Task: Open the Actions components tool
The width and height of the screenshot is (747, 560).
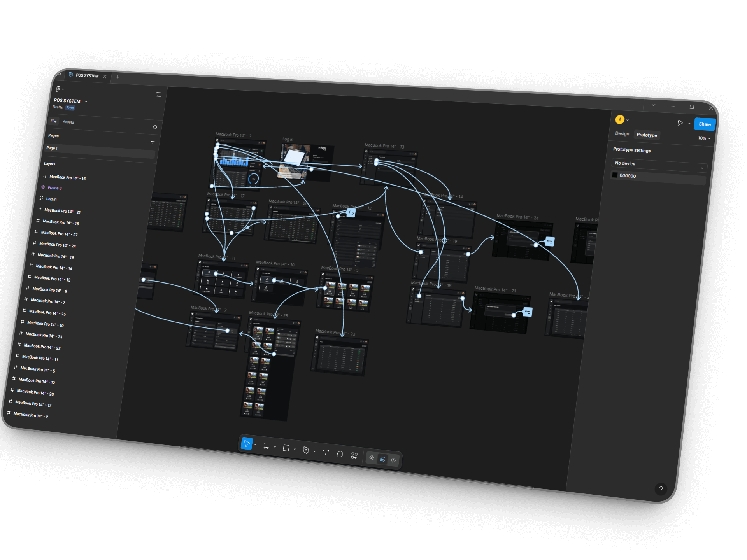Action: 354,456
